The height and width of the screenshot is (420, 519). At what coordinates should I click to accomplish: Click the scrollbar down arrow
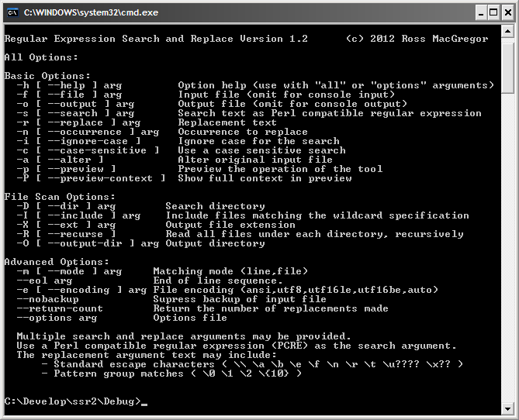(507, 408)
